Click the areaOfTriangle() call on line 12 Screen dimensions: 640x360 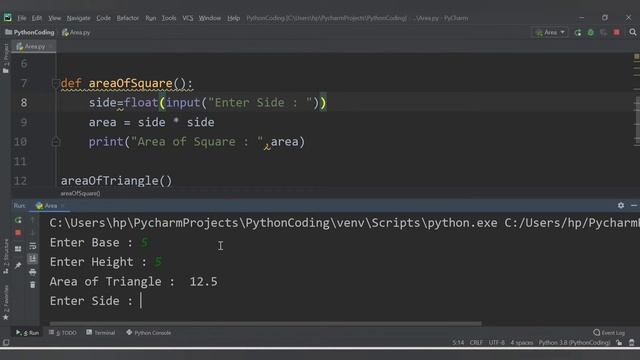116,180
